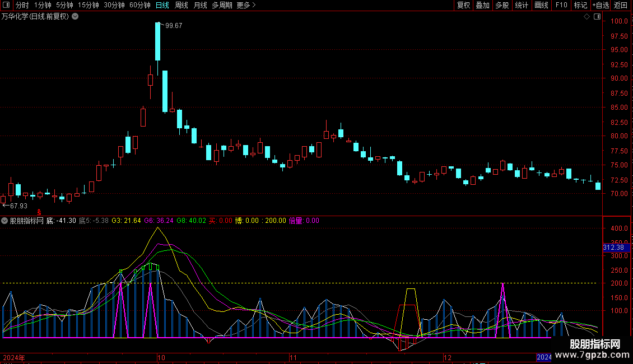The width and height of the screenshot is (633, 364).
Task: Open the 分时 intraday tab
Action: pyautogui.click(x=22, y=6)
